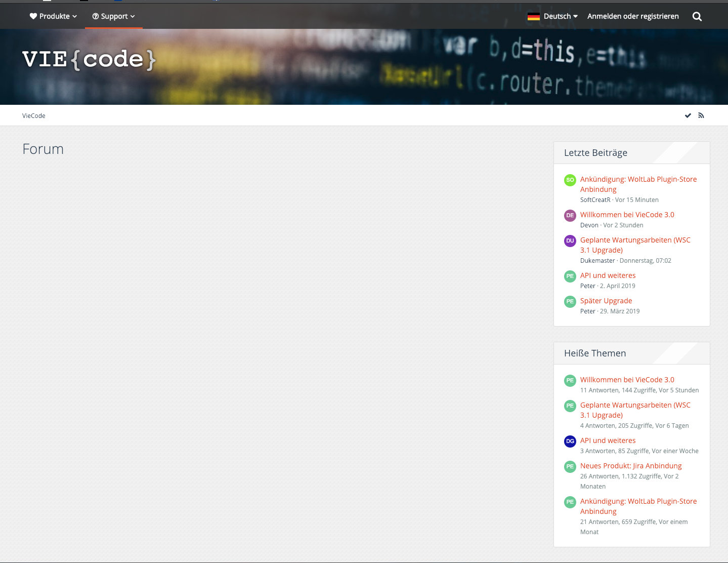
Task: Click the blue DG avatar icon
Action: point(570,441)
